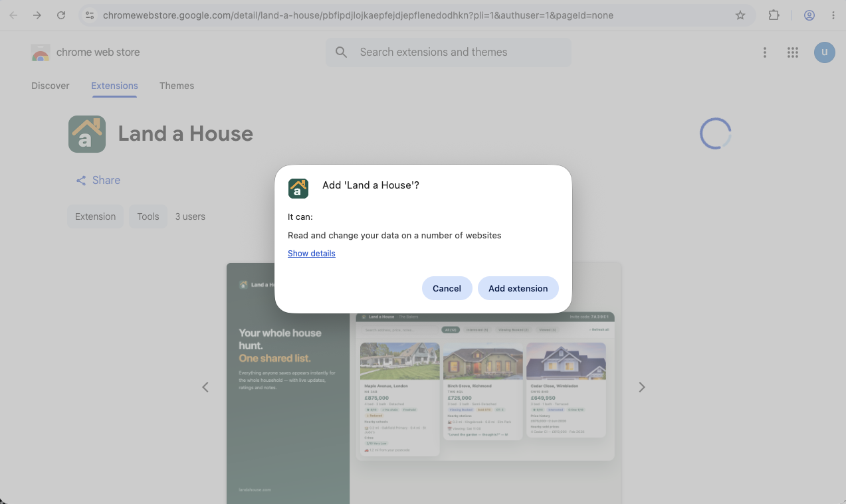846x504 pixels.
Task: Click the browser forward arrow
Action: 37,15
